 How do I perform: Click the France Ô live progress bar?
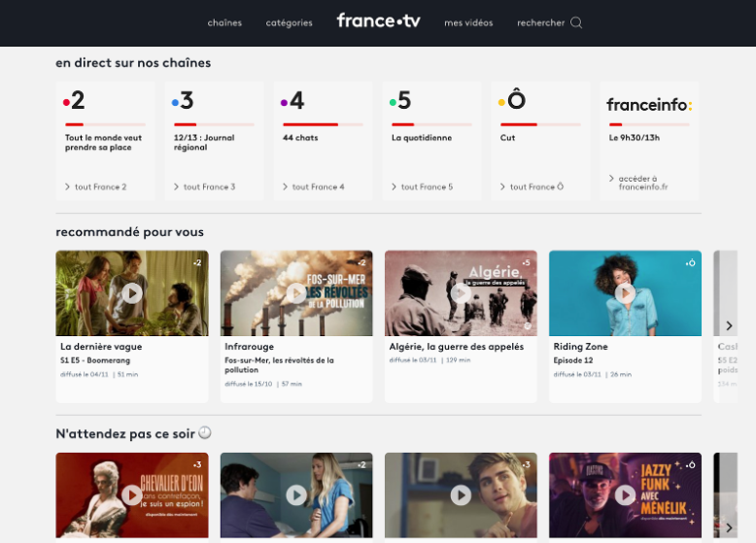(x=540, y=124)
